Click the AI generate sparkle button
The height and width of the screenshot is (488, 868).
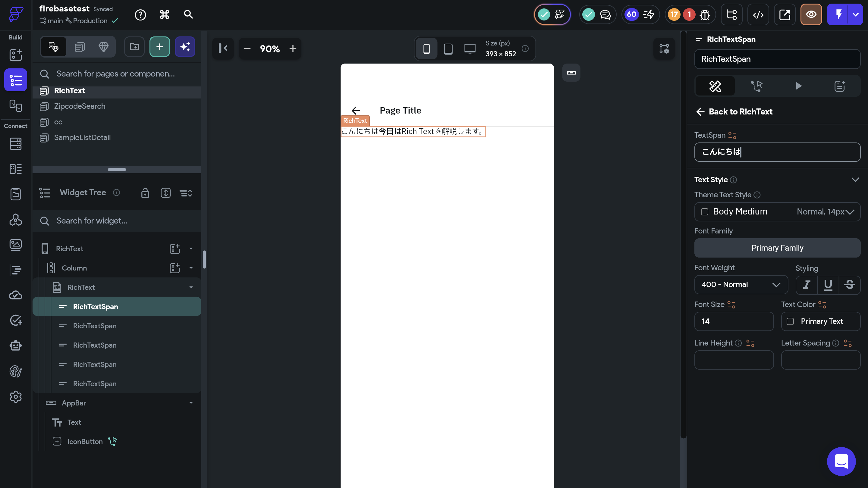[x=185, y=47]
